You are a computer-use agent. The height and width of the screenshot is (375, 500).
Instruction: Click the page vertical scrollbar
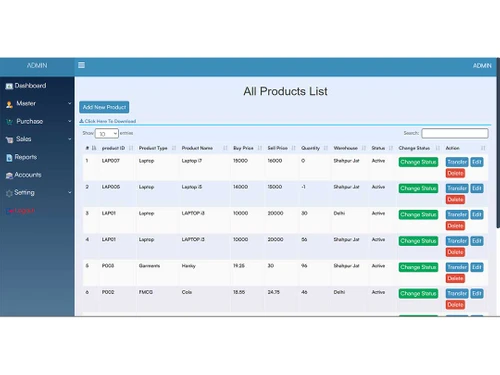click(498, 143)
